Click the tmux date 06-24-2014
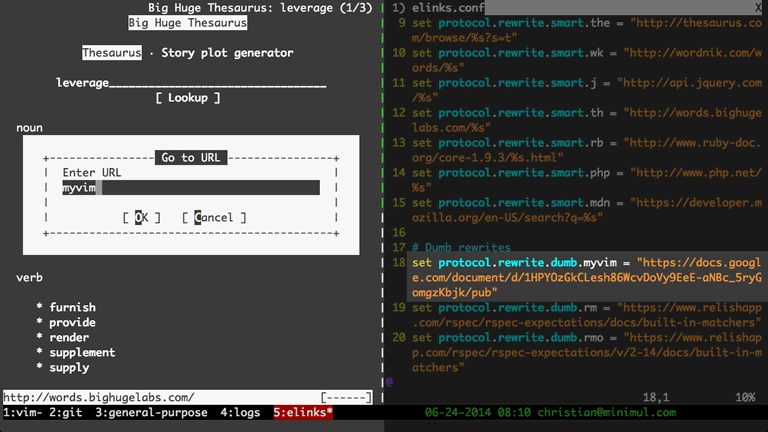 (x=458, y=412)
